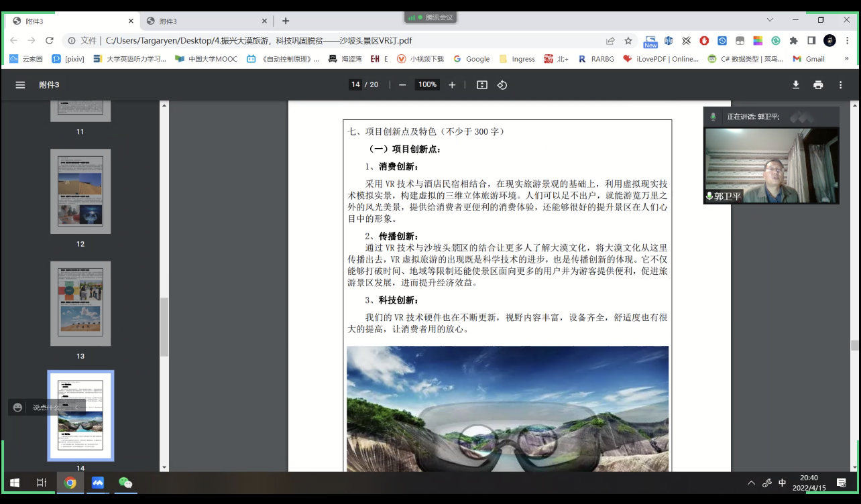Bookmark this page with star icon
The image size is (861, 504).
pyautogui.click(x=628, y=40)
